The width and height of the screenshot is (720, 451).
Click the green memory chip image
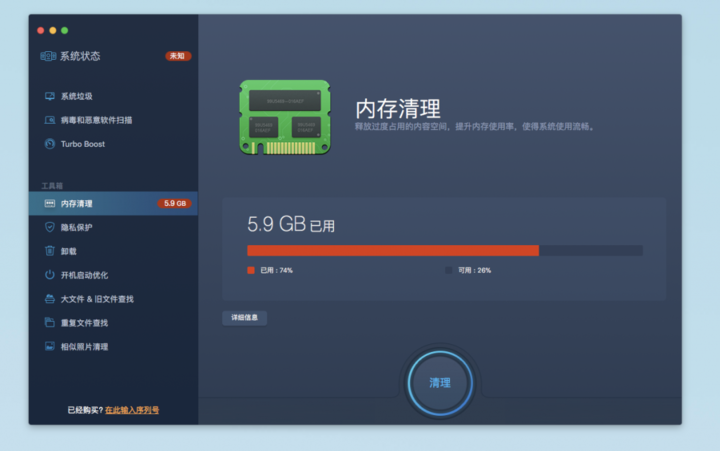(285, 117)
